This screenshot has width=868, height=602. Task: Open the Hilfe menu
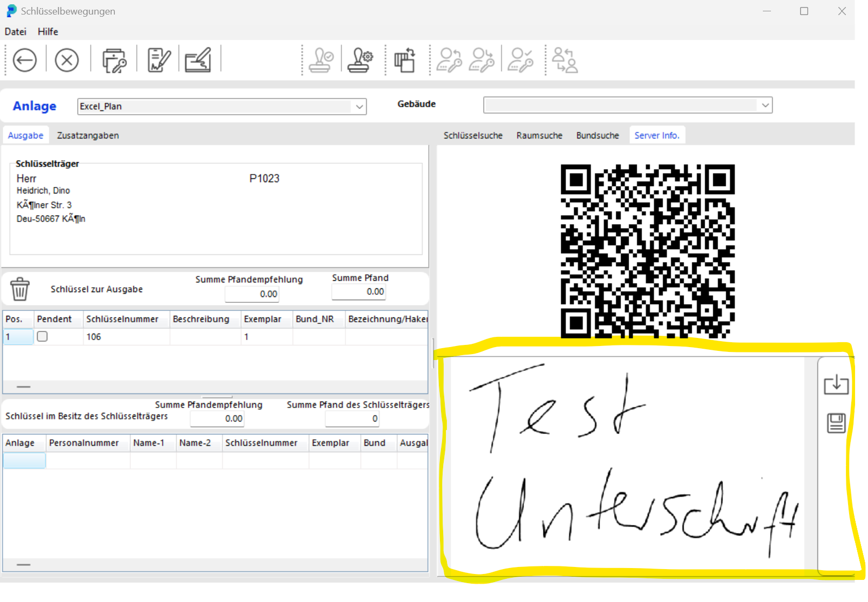pos(48,32)
